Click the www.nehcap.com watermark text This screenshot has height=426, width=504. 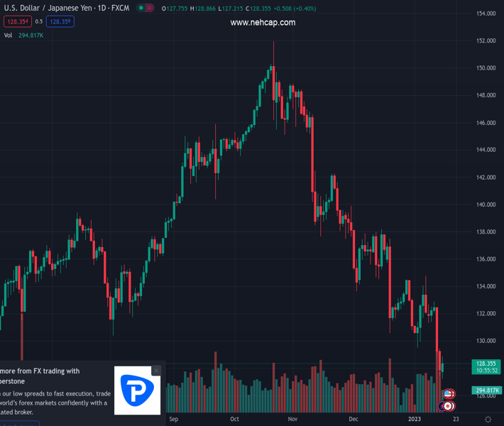263,23
